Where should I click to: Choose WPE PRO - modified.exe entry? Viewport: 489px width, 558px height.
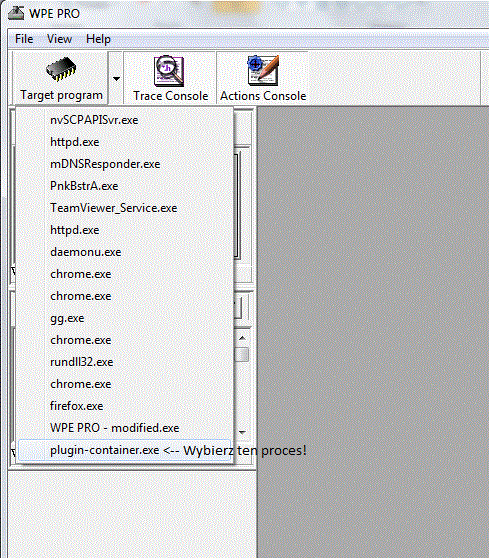click(125, 428)
